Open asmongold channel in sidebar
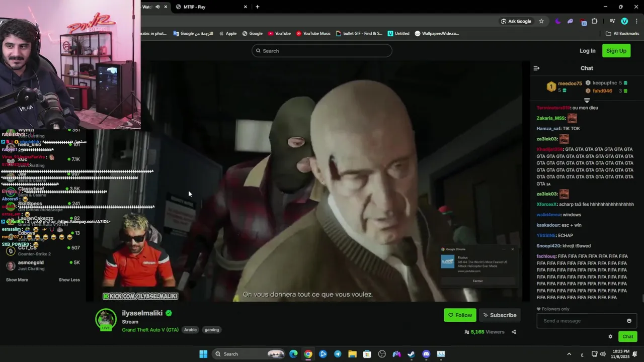Screen dimensions: 644x362 [43, 265]
